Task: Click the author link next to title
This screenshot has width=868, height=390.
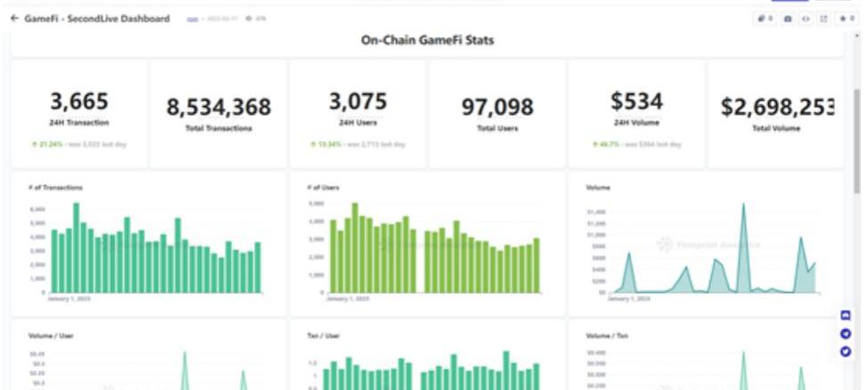Action: point(192,19)
